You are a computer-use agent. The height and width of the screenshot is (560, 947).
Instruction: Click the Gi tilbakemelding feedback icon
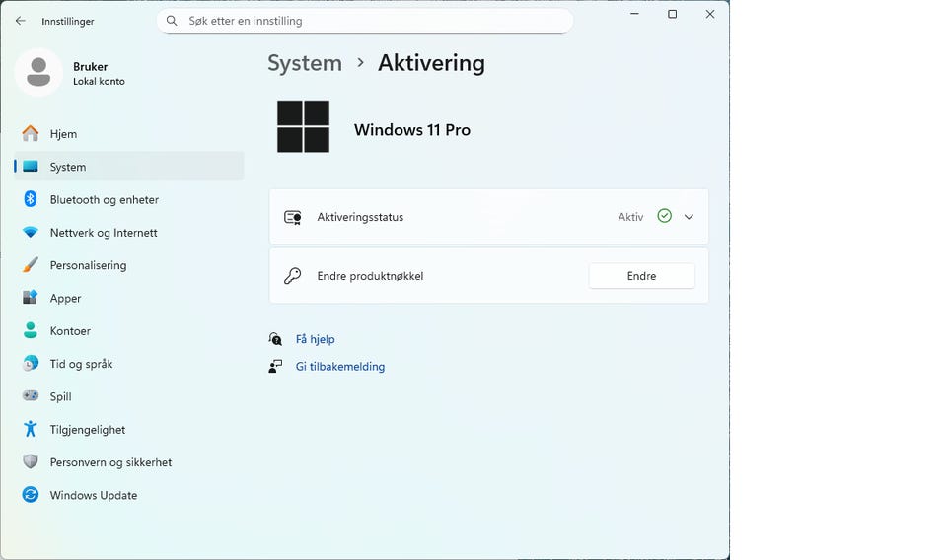click(275, 367)
